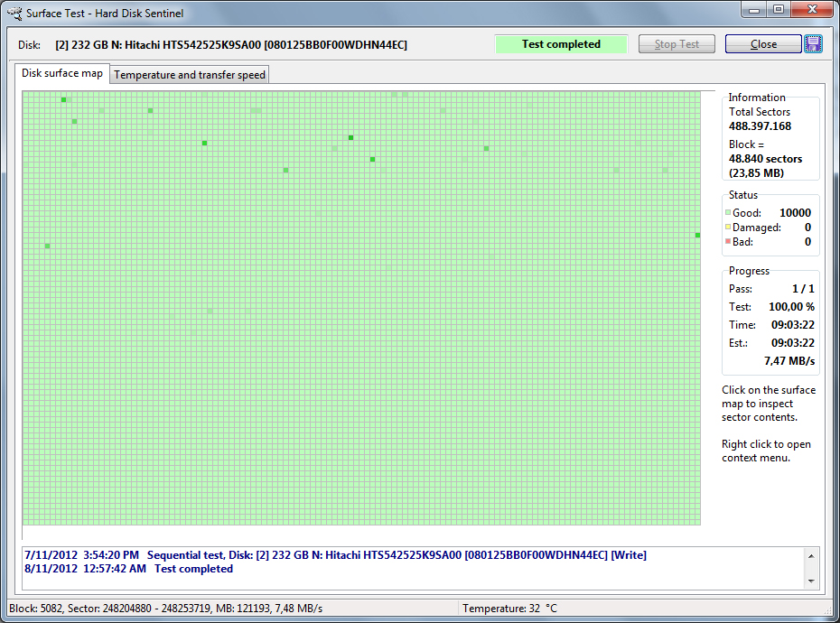Click the Good status green swatch
The width and height of the screenshot is (840, 623).
pos(728,212)
